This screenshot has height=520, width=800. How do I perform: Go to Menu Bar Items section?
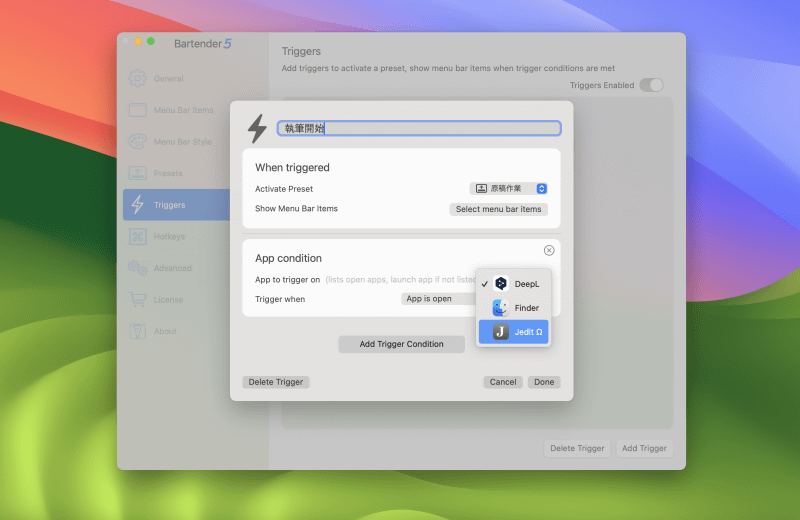tap(184, 110)
